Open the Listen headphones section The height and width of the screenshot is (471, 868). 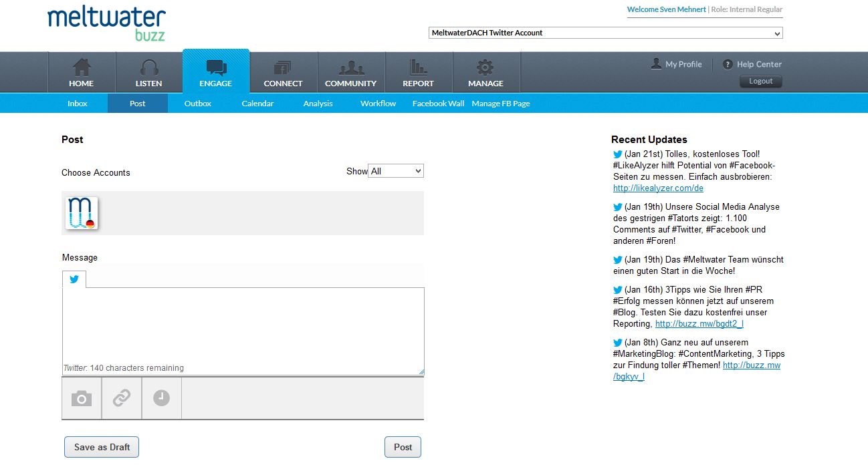pos(148,73)
